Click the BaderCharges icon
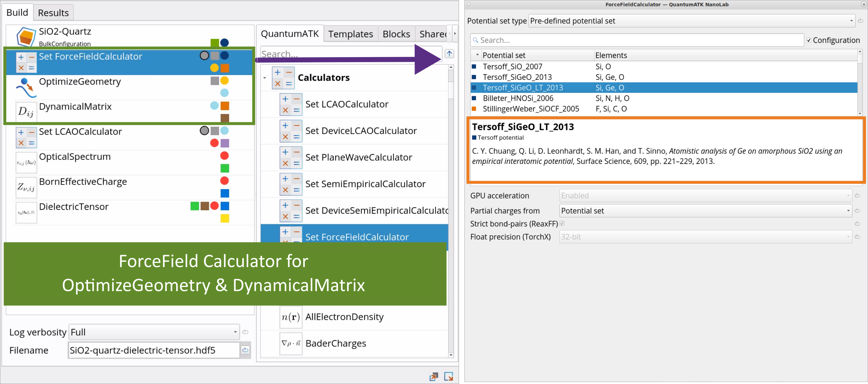 pyautogui.click(x=291, y=343)
